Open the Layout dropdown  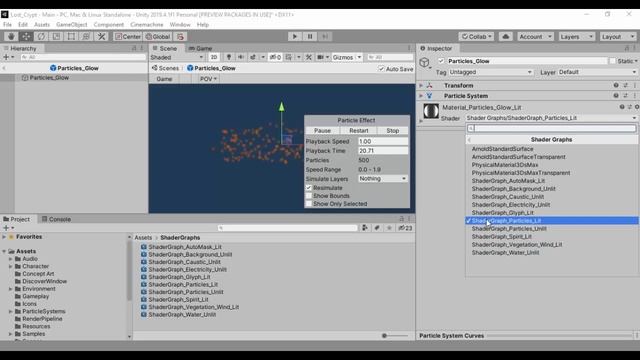(x=618, y=36)
